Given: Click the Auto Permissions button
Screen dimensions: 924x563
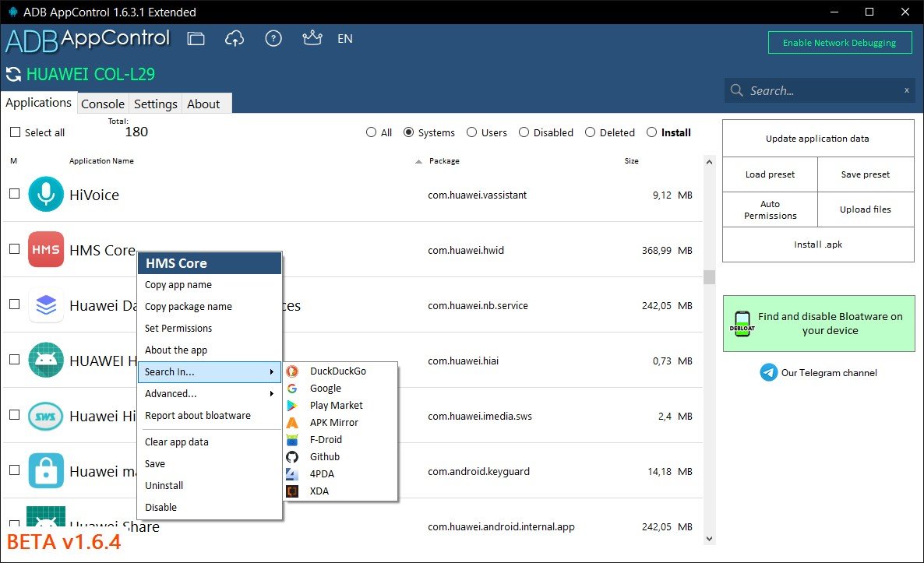Looking at the screenshot, I should point(771,209).
